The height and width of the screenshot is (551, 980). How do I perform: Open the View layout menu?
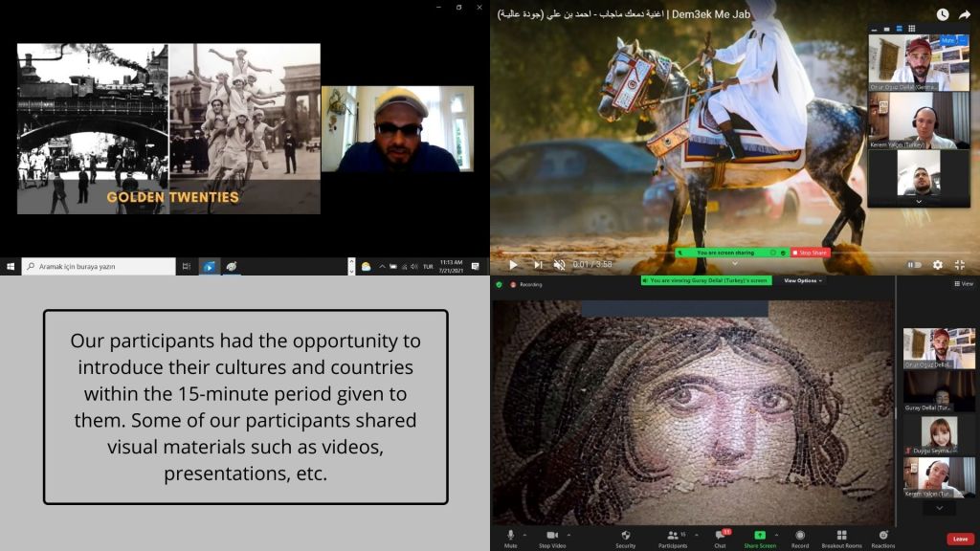[963, 284]
